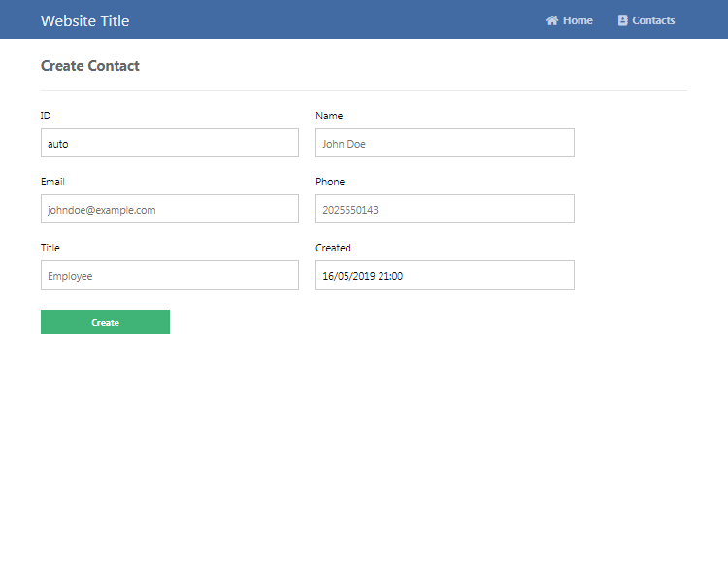Click the Create Contact heading
The image size is (728, 568).
(x=90, y=66)
